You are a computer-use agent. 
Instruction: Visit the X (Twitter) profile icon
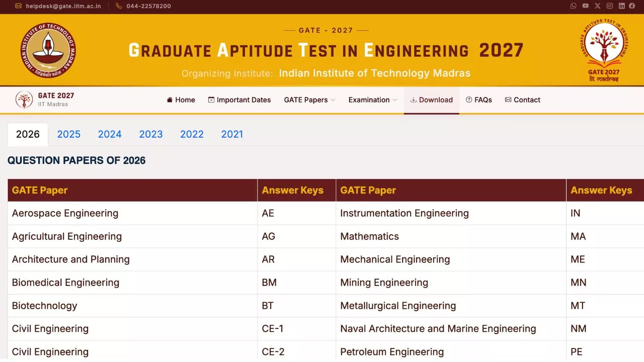pos(598,6)
